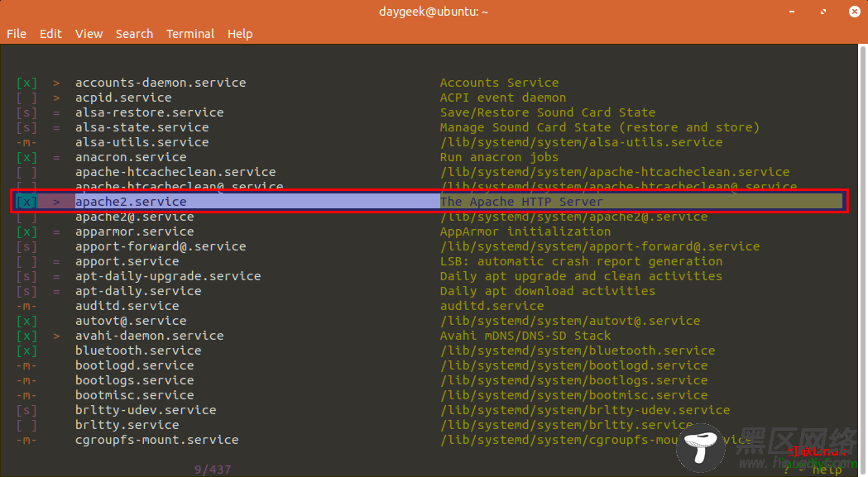Click the masked -m- marker of bootmisc.service

[x=26, y=396]
